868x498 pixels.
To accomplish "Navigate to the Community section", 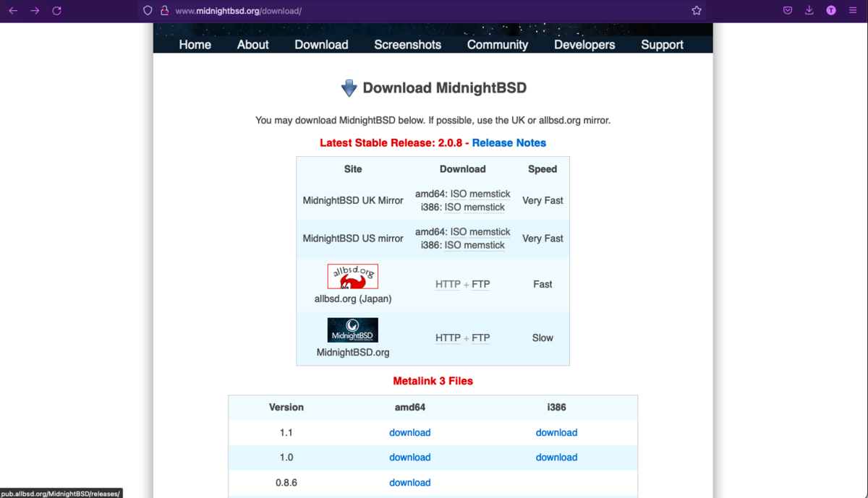I will click(497, 45).
